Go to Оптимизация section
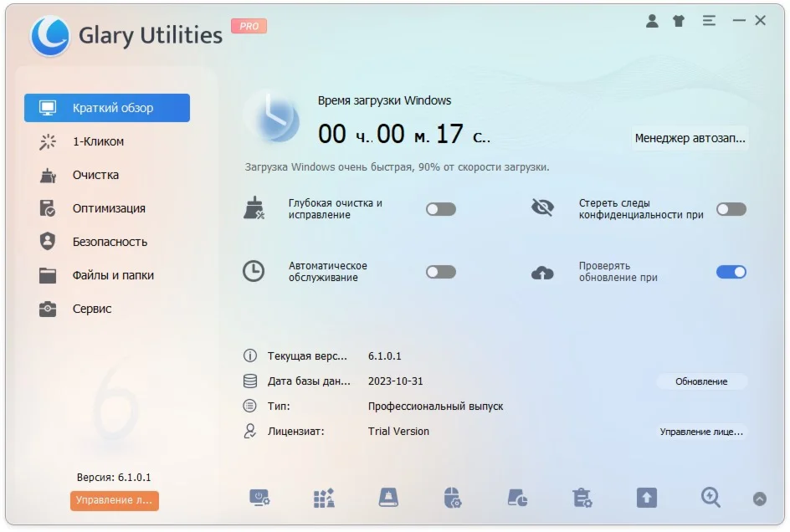This screenshot has height=532, width=790. point(107,208)
